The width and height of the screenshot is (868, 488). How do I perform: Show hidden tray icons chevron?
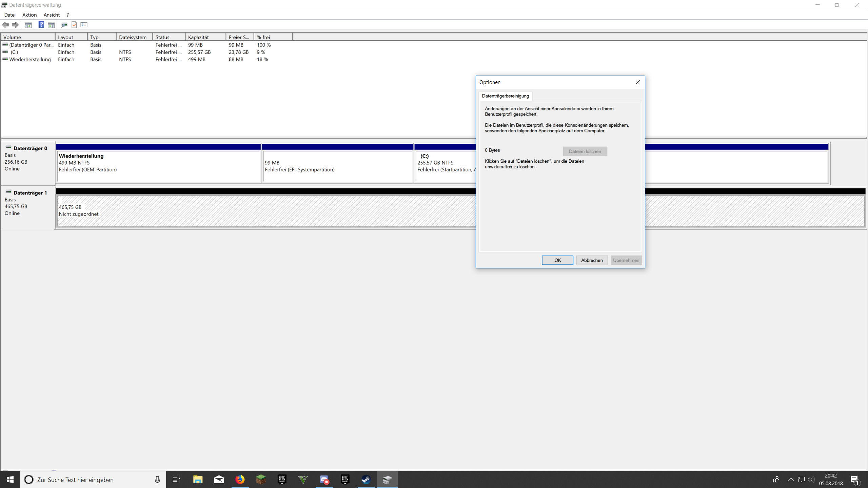(x=791, y=480)
